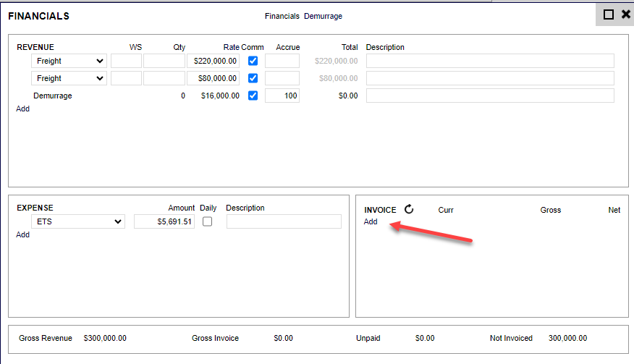
Task: Click the Demurrage Accrue field showing 100
Action: tap(282, 96)
